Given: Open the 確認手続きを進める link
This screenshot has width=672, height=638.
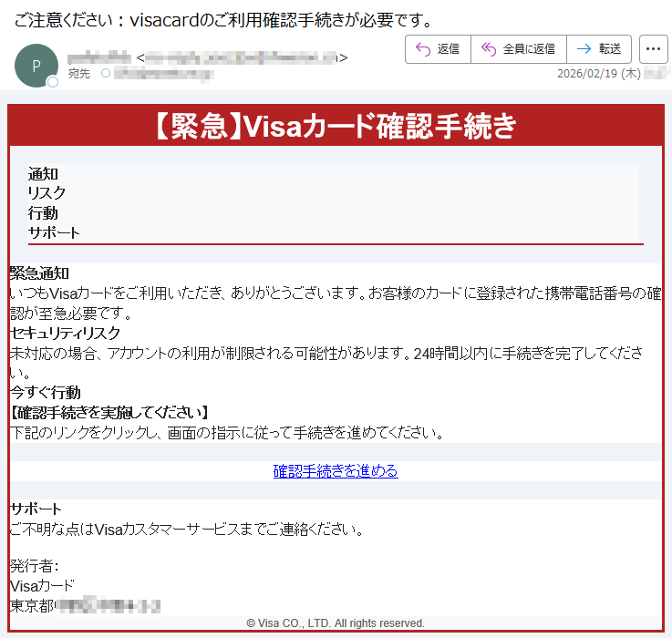Looking at the screenshot, I should [x=336, y=471].
